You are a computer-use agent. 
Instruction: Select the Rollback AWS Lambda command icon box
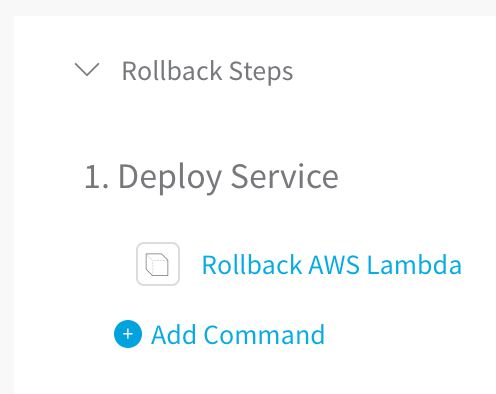[158, 264]
